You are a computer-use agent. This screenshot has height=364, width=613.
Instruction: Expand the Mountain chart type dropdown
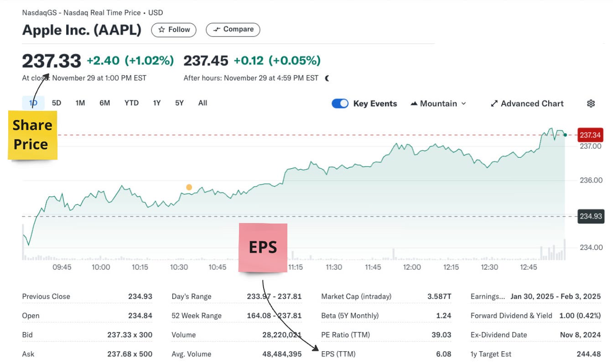(464, 104)
